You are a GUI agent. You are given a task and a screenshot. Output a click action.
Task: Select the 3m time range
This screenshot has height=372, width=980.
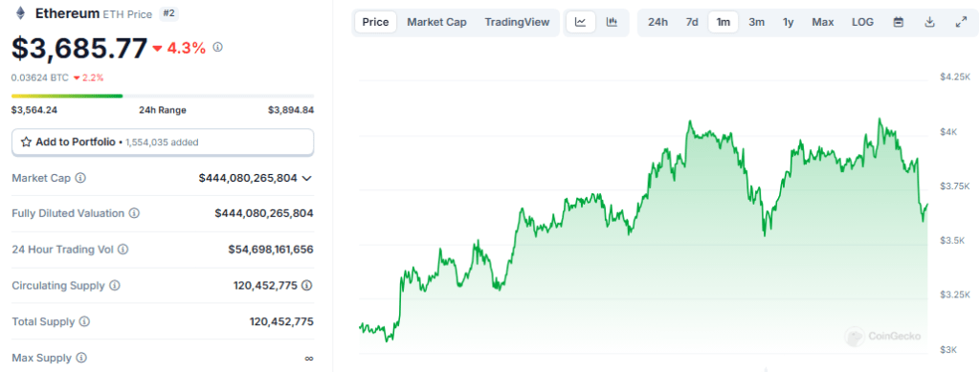[x=756, y=22]
